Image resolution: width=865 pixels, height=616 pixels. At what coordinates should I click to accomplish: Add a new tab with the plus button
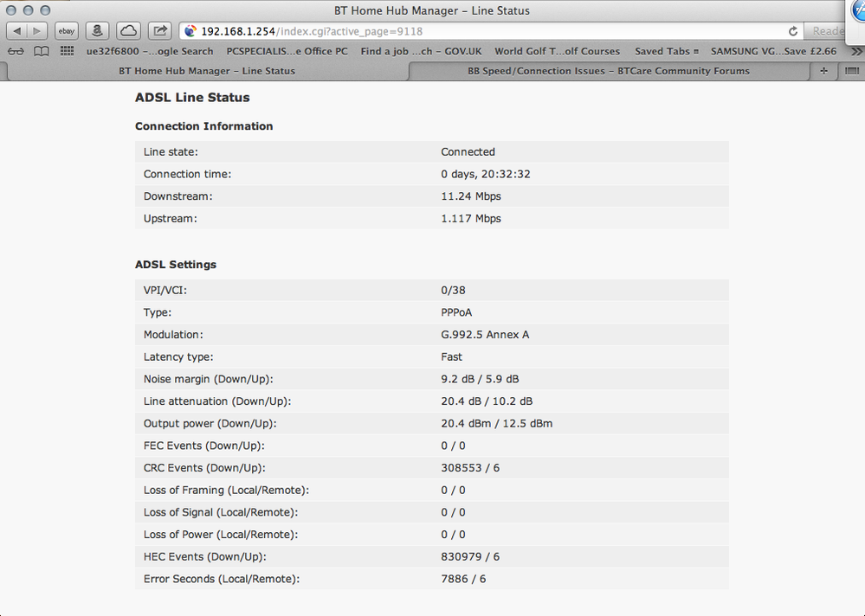(x=823, y=71)
